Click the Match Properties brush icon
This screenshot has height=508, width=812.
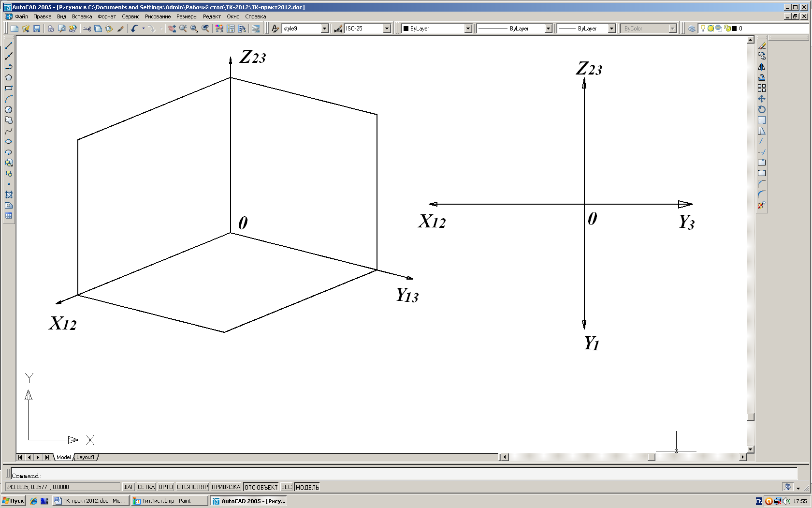coord(120,29)
